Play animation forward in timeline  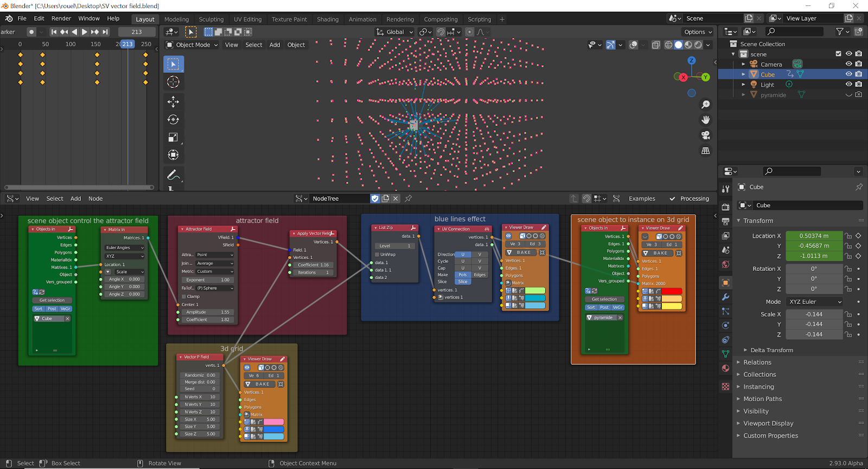coord(85,32)
